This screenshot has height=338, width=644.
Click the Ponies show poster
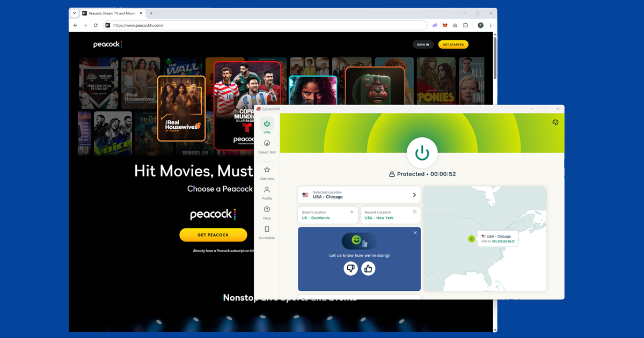435,82
